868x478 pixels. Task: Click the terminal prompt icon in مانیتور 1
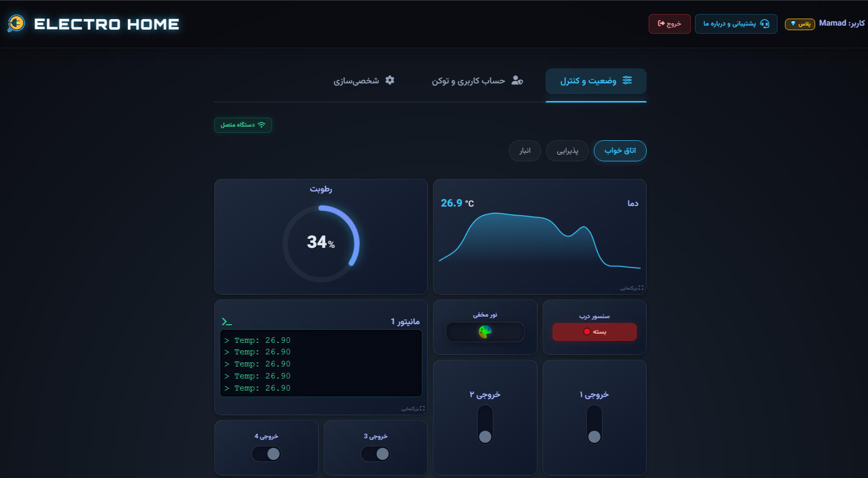tap(227, 321)
